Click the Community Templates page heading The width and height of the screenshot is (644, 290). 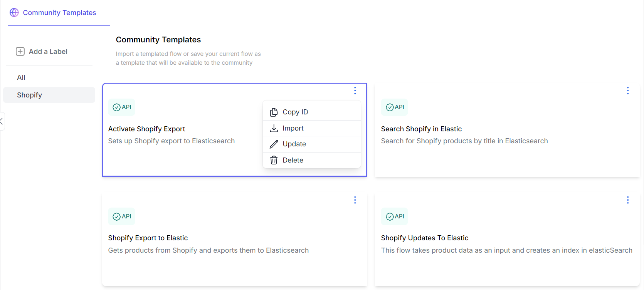tap(158, 40)
